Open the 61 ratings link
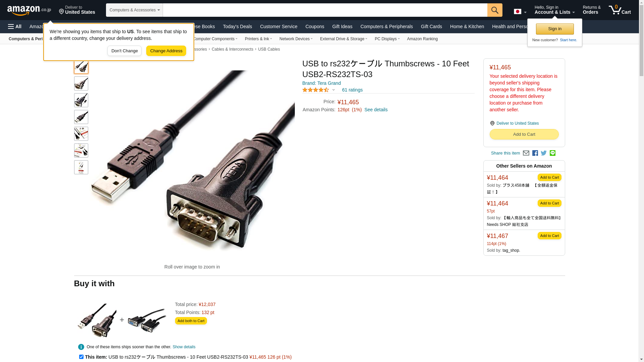 tap(352, 90)
